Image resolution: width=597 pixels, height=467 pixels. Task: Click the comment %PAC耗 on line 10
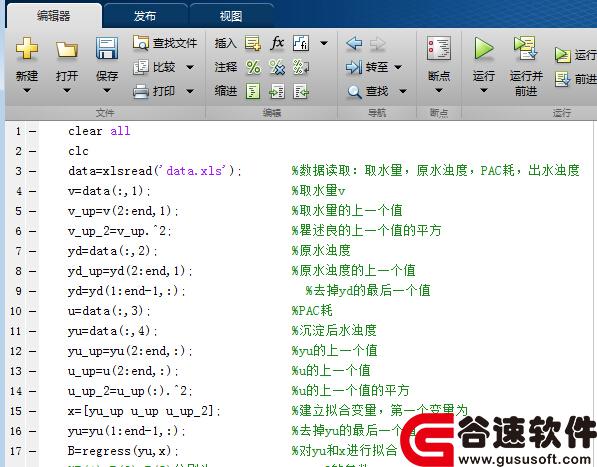pos(312,311)
